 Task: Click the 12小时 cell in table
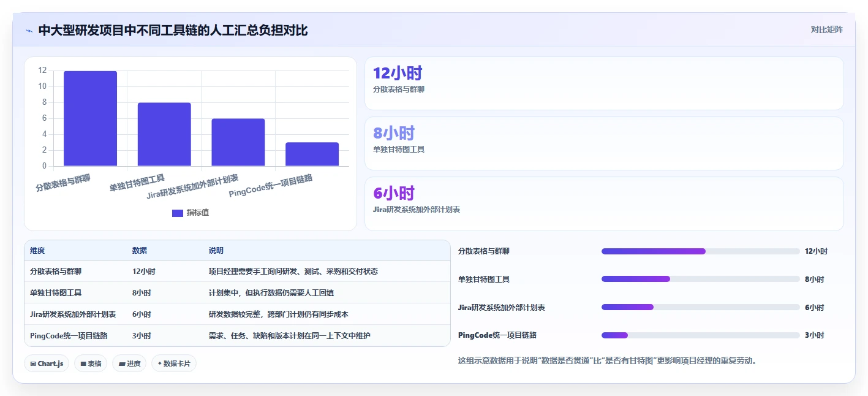tap(144, 272)
